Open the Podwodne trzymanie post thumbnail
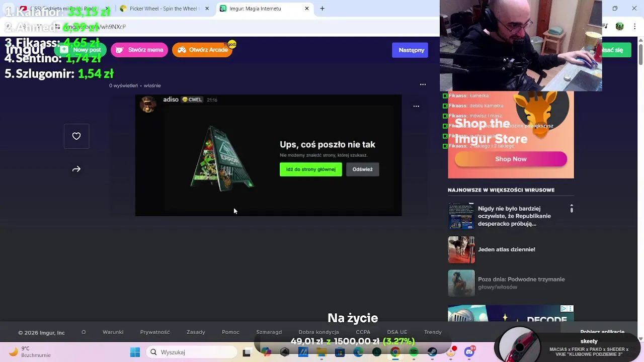Image resolution: width=644 pixels, height=362 pixels. pyautogui.click(x=461, y=283)
